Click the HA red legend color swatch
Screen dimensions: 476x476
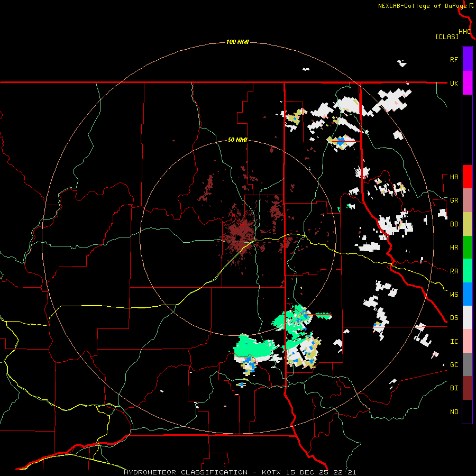tap(467, 177)
